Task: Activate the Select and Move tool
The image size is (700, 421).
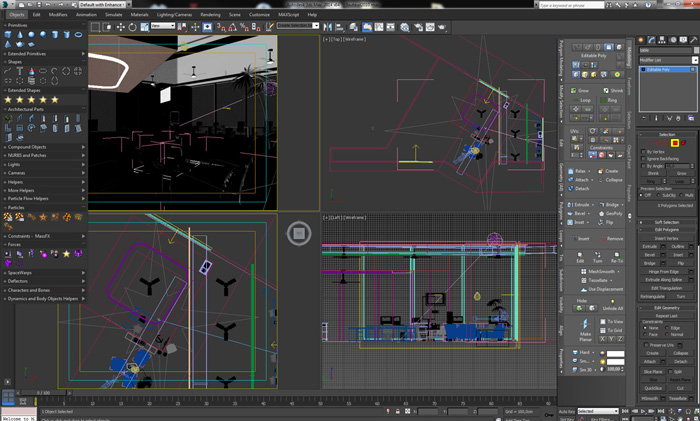Action: click(x=121, y=27)
